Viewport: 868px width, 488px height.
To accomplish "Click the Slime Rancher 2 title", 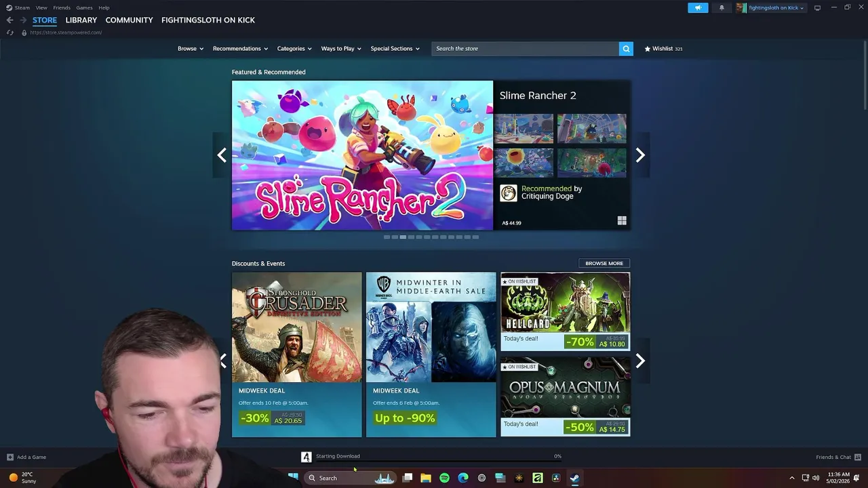I will pos(538,96).
